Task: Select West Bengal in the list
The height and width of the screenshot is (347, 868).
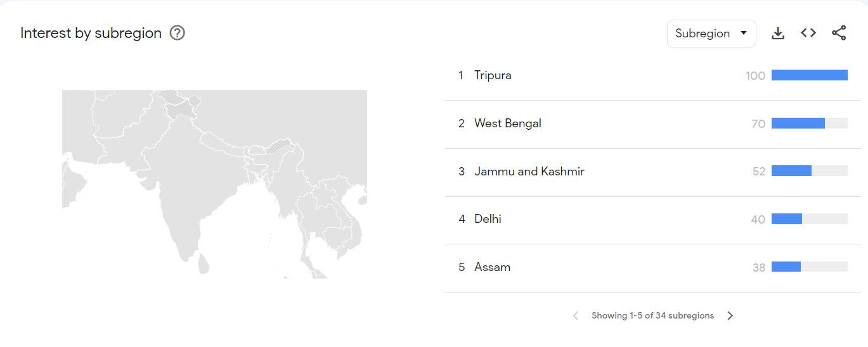Action: tap(507, 123)
